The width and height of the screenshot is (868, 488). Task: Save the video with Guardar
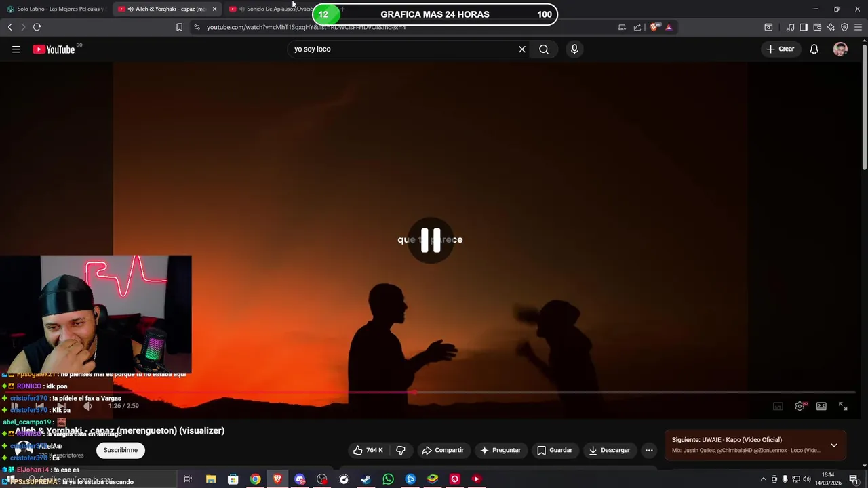(555, 450)
